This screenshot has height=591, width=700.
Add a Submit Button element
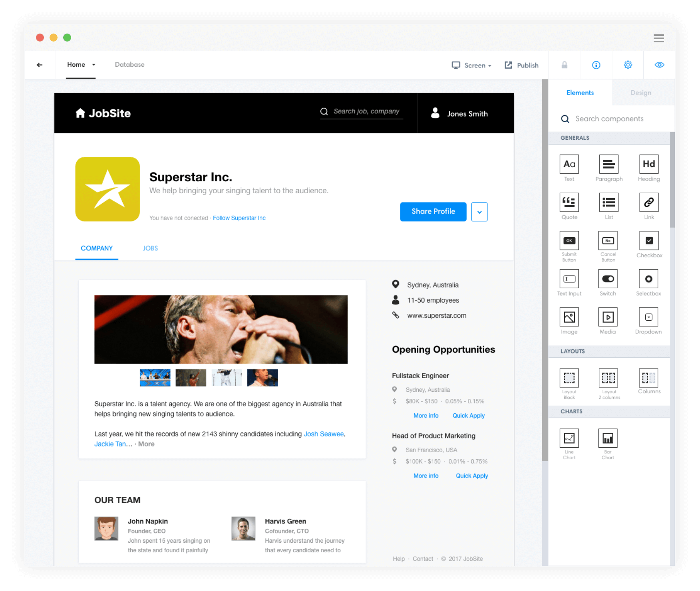(x=569, y=241)
